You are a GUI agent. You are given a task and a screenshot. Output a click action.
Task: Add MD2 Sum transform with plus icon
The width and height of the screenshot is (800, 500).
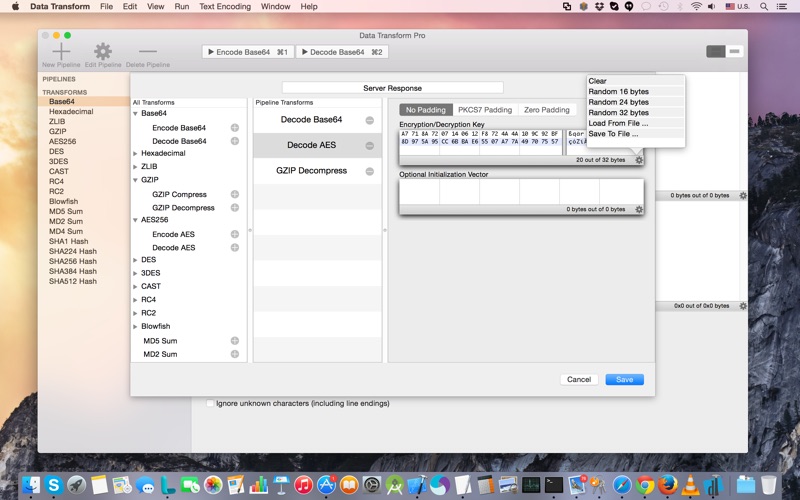coord(235,354)
